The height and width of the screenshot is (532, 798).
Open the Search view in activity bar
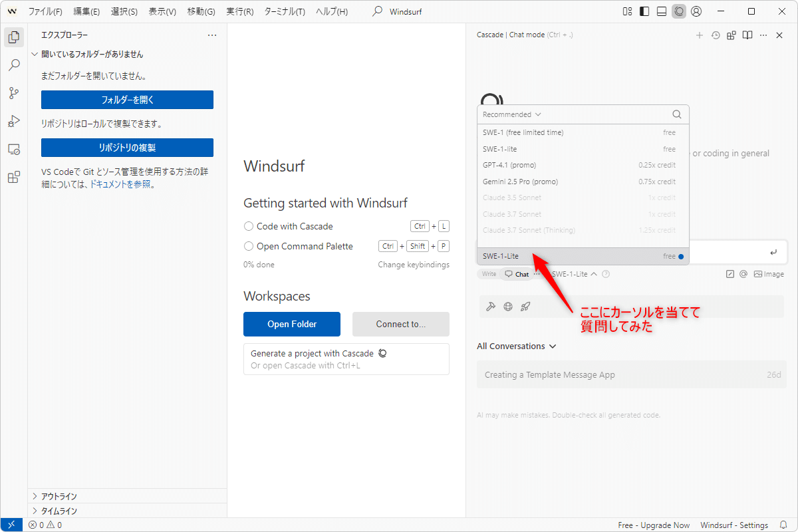coord(13,65)
